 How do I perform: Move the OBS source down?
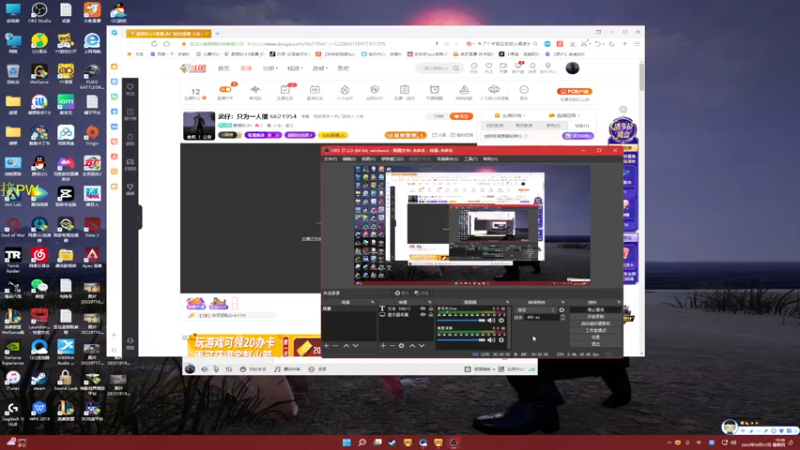421,346
